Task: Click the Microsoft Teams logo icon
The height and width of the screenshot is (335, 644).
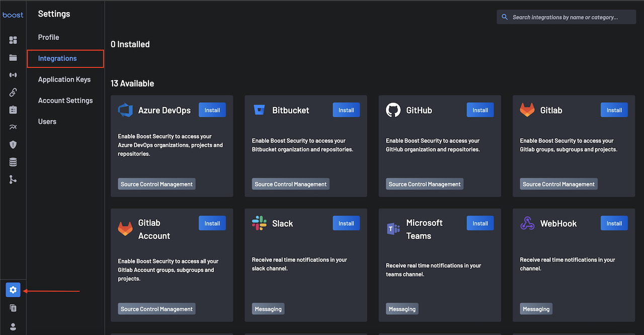Action: point(393,229)
